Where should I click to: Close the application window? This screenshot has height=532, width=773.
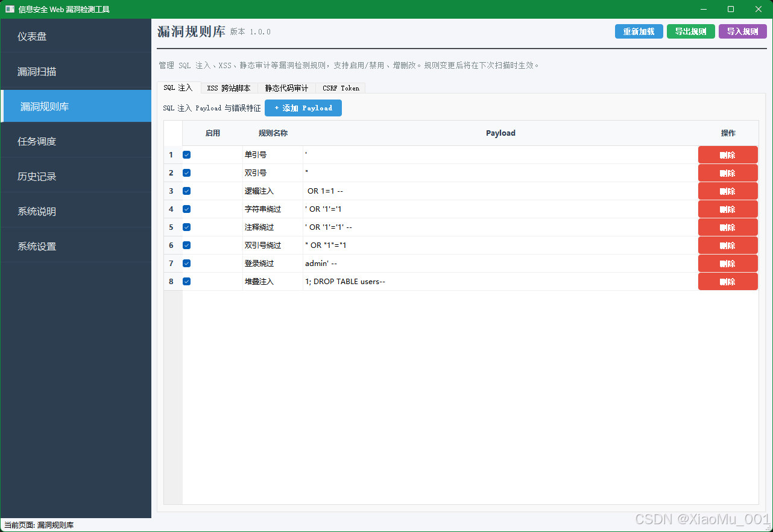[759, 9]
